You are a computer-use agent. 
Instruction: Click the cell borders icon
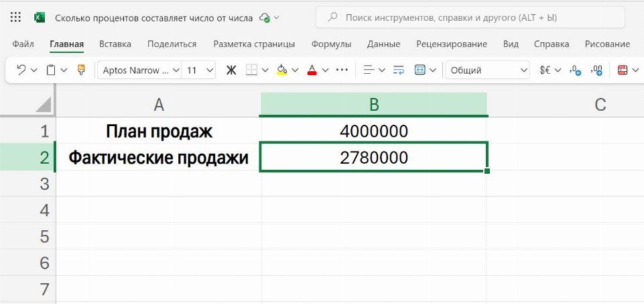tap(252, 70)
